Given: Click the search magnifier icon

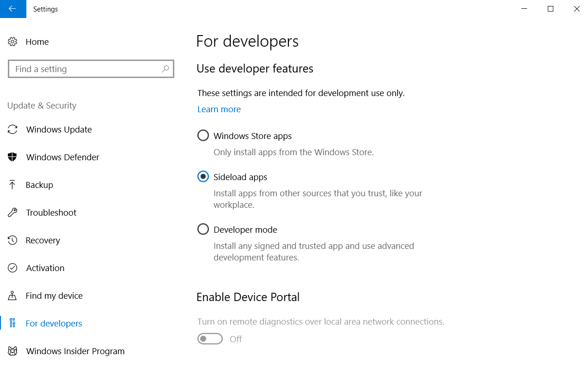Looking at the screenshot, I should pyautogui.click(x=165, y=69).
